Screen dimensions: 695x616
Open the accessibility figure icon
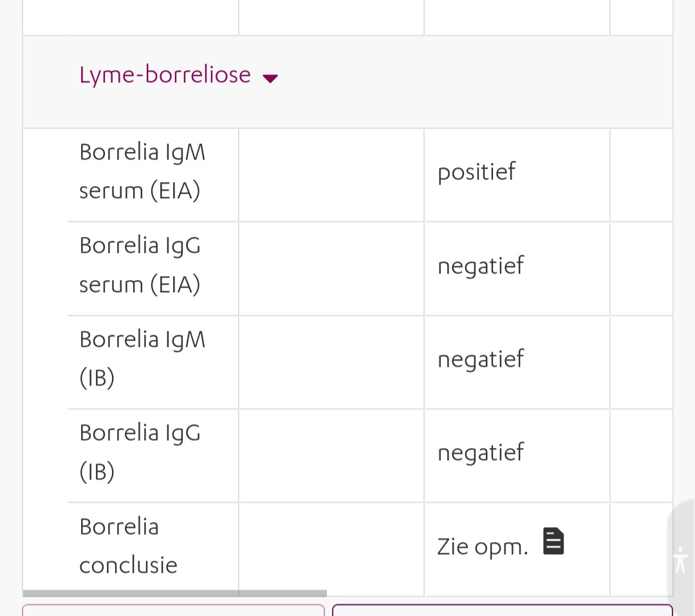[x=680, y=559]
